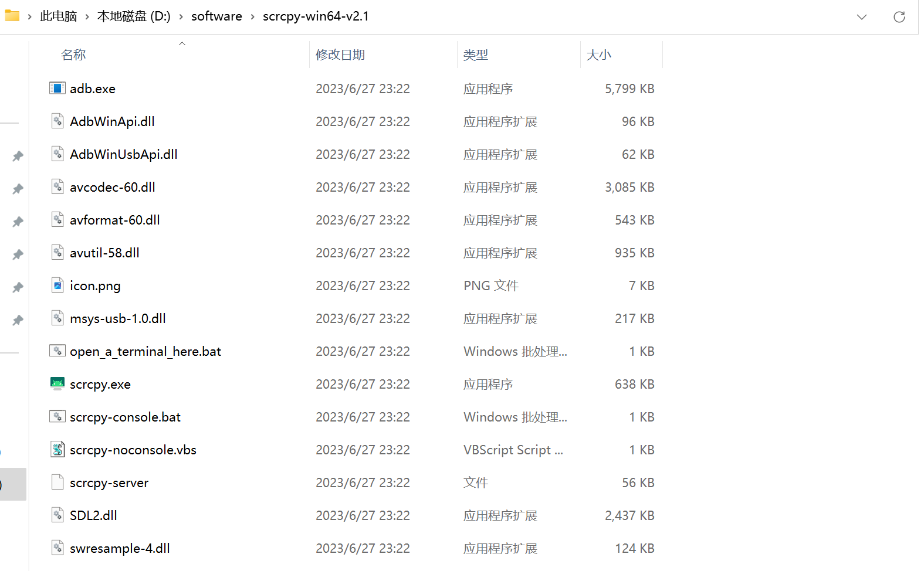Viewport: 924px width, 571px height.
Task: Select the avformat-60.dll file name
Action: point(115,220)
